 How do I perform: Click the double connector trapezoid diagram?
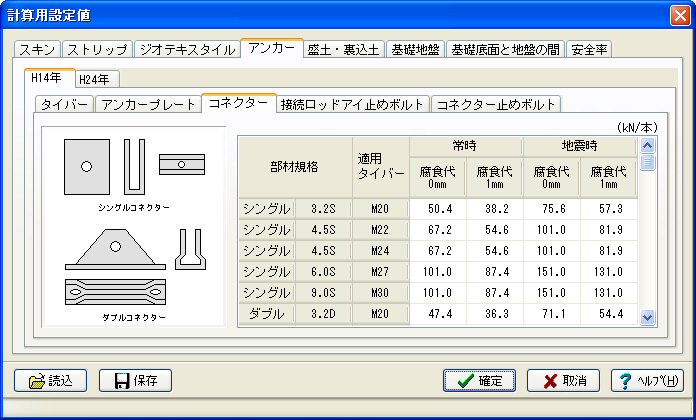coord(115,250)
